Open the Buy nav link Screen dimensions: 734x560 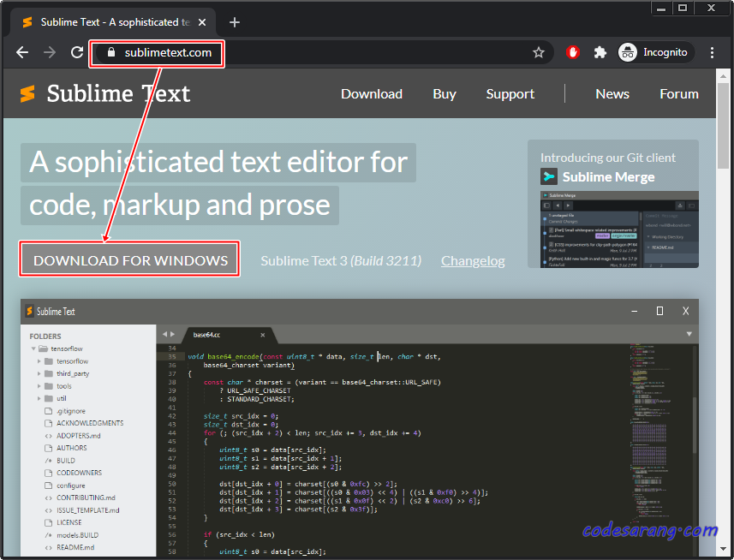(445, 94)
